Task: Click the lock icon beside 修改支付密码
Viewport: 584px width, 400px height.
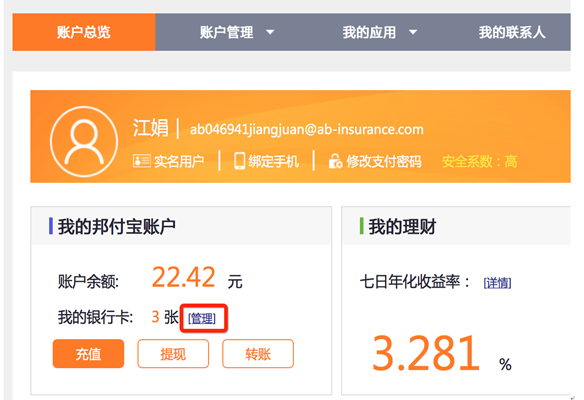Action: coord(335,161)
